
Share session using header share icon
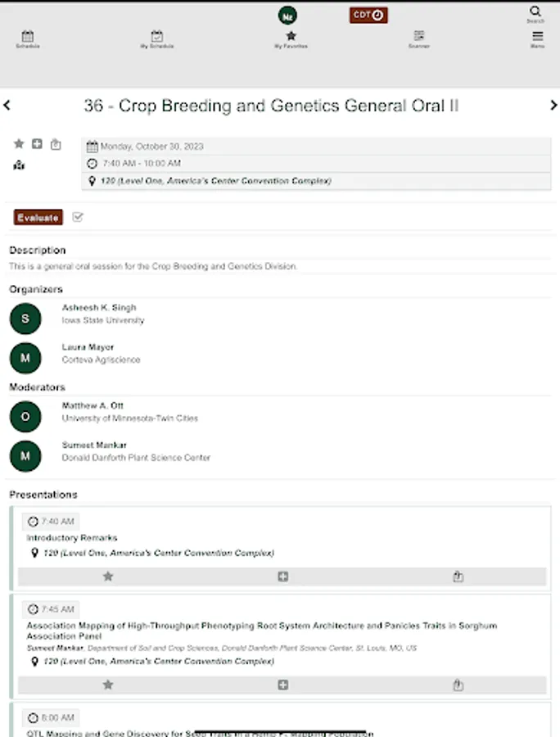point(56,144)
